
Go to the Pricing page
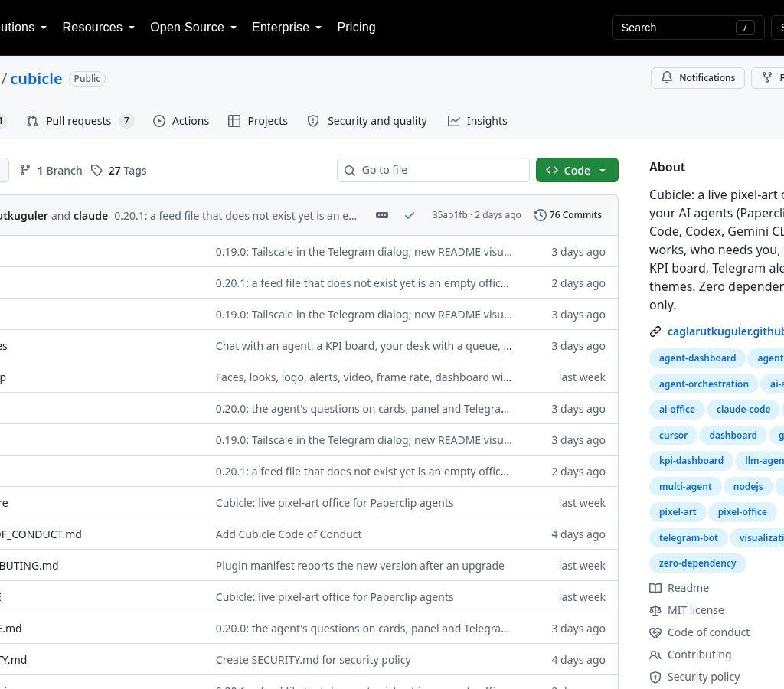coord(356,27)
